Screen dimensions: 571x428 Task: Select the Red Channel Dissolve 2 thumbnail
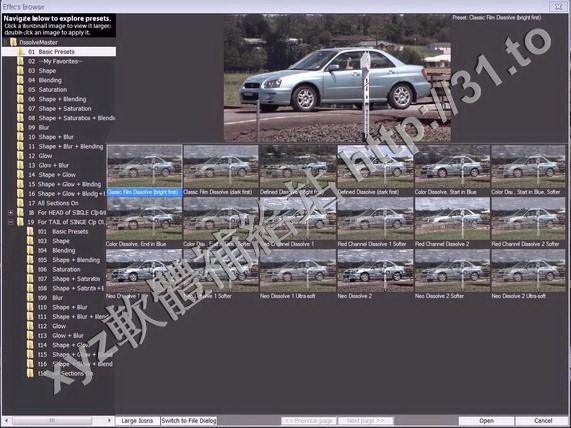point(452,219)
